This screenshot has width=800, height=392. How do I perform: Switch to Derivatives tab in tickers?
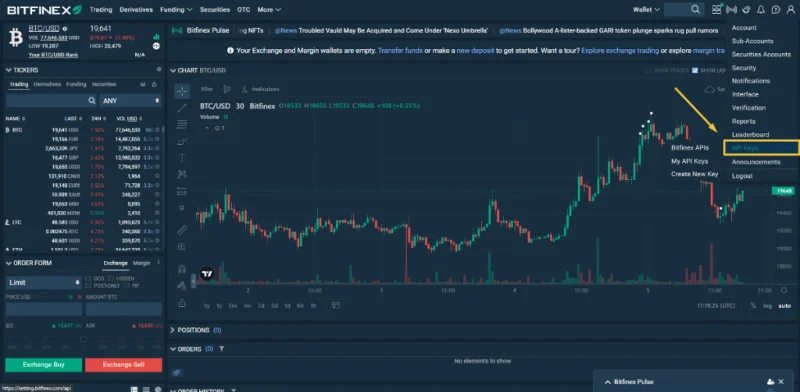(x=47, y=84)
